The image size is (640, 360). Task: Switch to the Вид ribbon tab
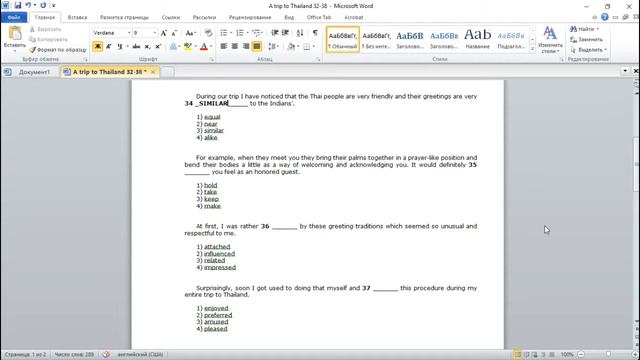tap(289, 18)
